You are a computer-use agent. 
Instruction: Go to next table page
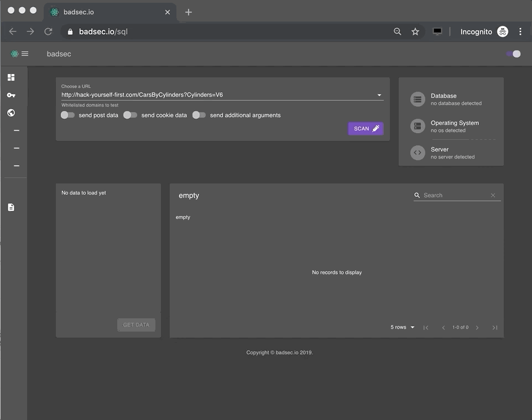tap(477, 328)
